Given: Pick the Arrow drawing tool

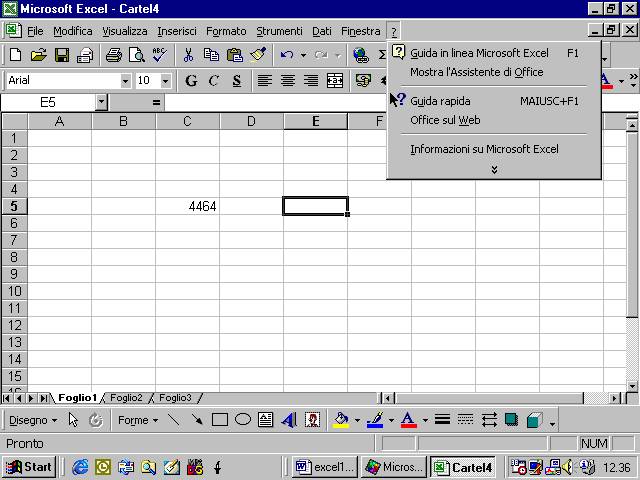Looking at the screenshot, I should click(x=197, y=420).
